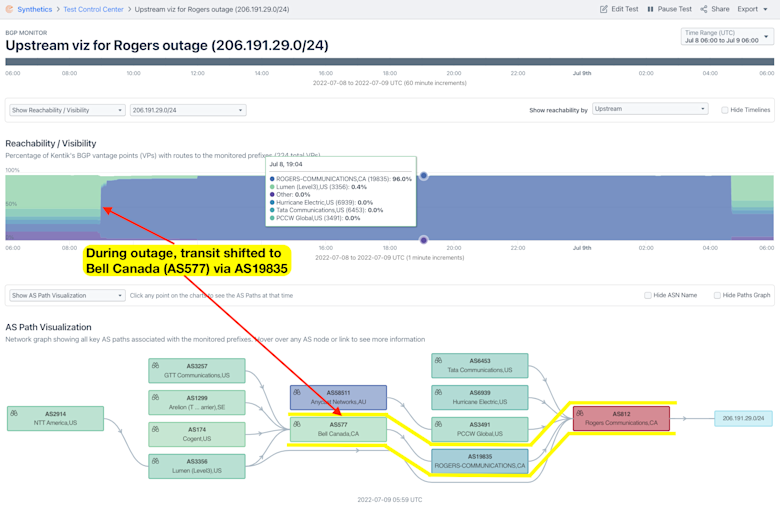The height and width of the screenshot is (508, 780).
Task: Select the GTT Communications,US node label
Action: coord(197,375)
